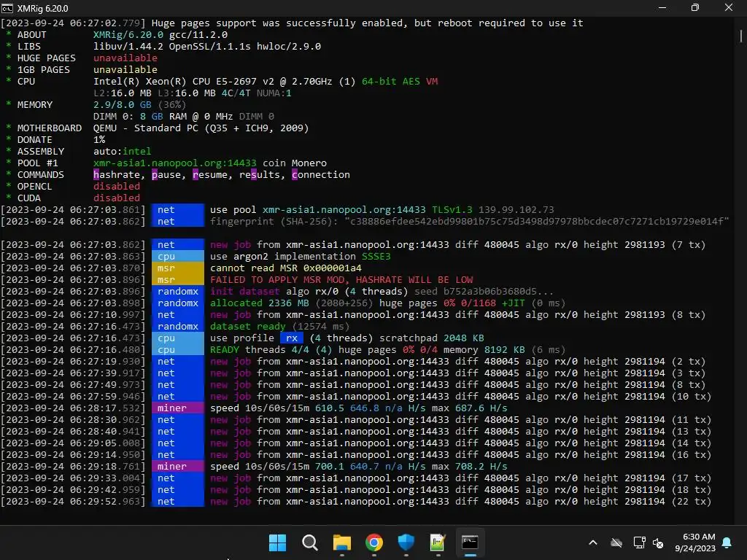Click the XMRig console icon in title bar
Image resolution: width=747 pixels, height=560 pixels.
click(7, 8)
